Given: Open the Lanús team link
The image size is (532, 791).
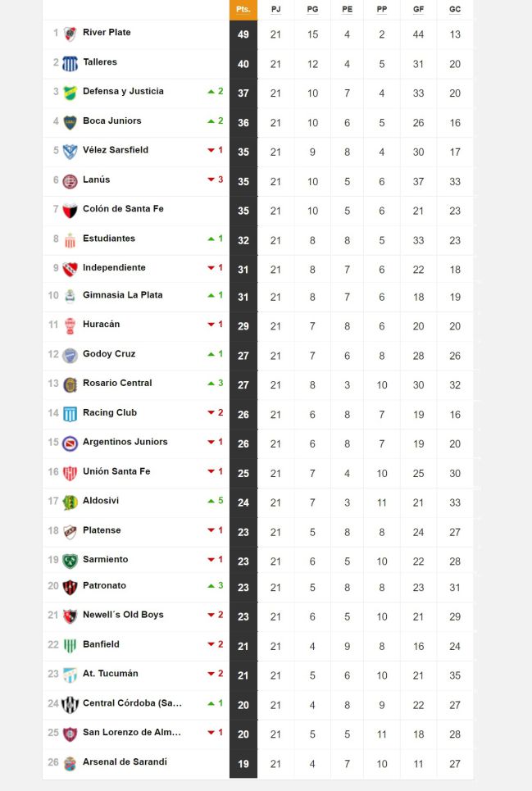Looking at the screenshot, I should (96, 180).
